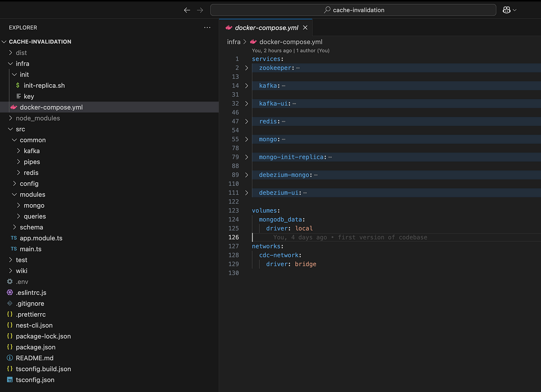
Task: Collapse the init folder
Action: pyautogui.click(x=109, y=75)
